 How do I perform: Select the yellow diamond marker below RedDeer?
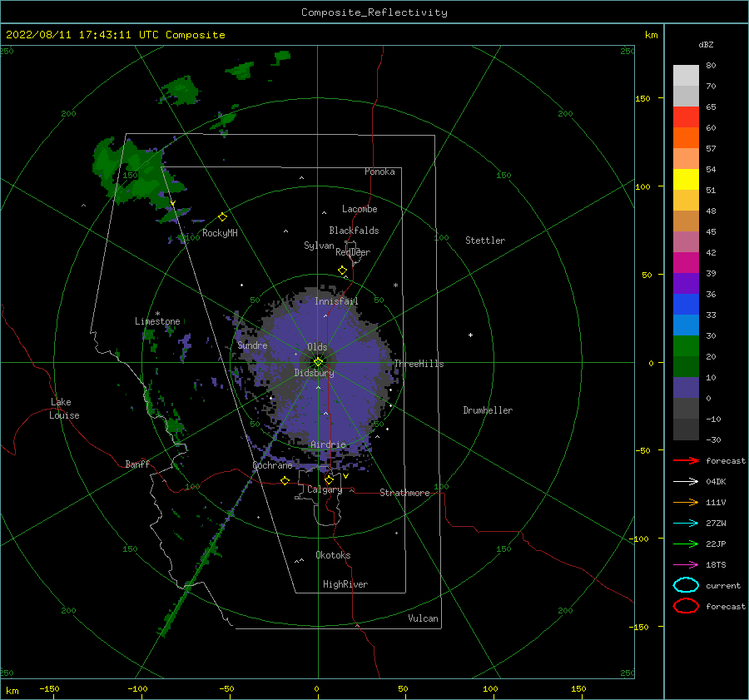point(342,271)
